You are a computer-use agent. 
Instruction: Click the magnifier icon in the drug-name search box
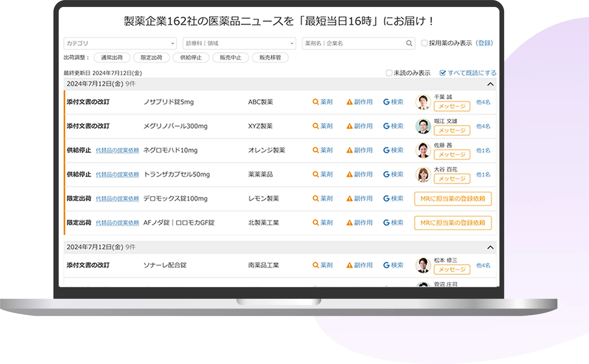tap(409, 43)
